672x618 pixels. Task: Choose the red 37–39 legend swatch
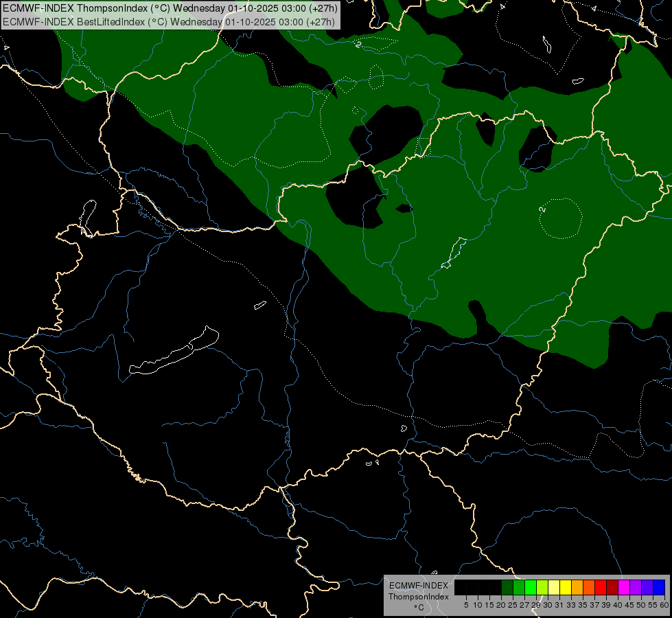click(601, 587)
